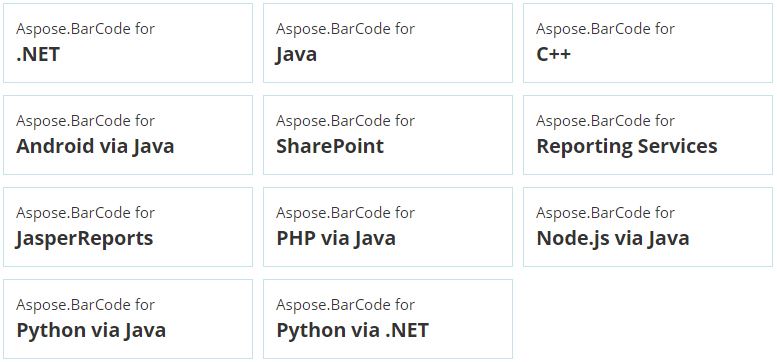Screen dimensions: 777x362
Task: Click the "Android via Java" heading
Action: tap(95, 146)
